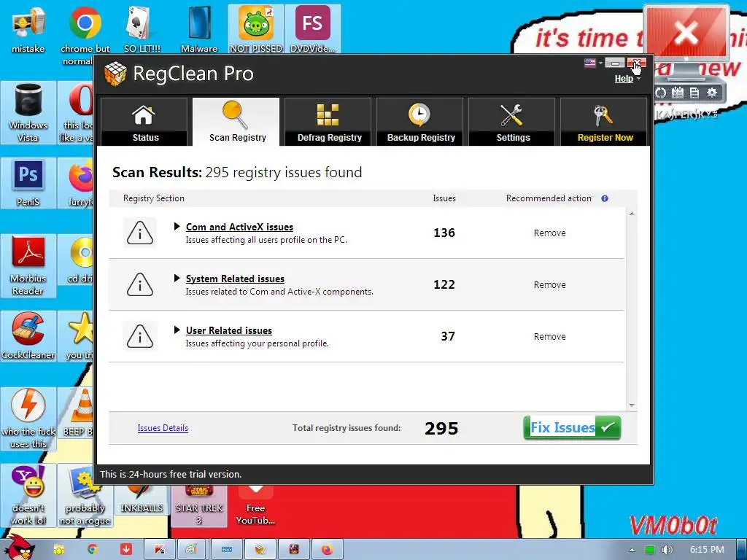The width and height of the screenshot is (747, 560).
Task: Open the language flag dropdown
Action: (x=593, y=63)
